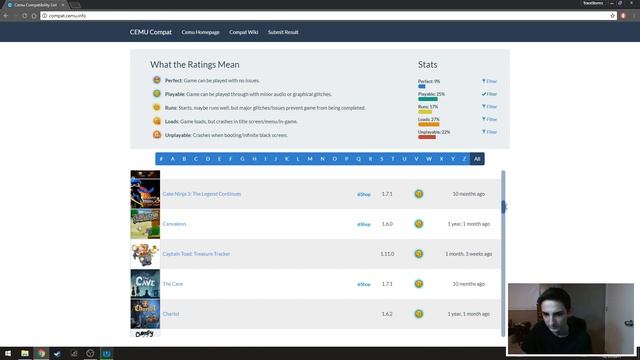The height and width of the screenshot is (360, 640).
Task: Click the game list scrollbar thumb
Action: pyautogui.click(x=503, y=207)
